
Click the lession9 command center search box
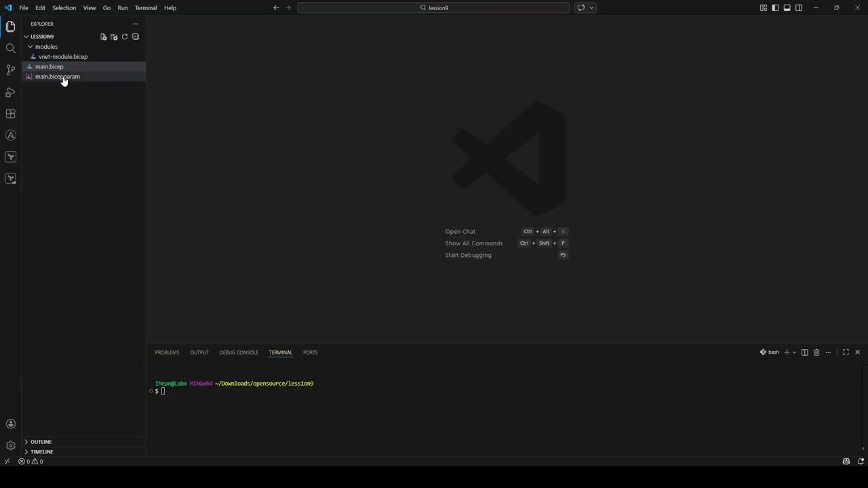point(433,7)
